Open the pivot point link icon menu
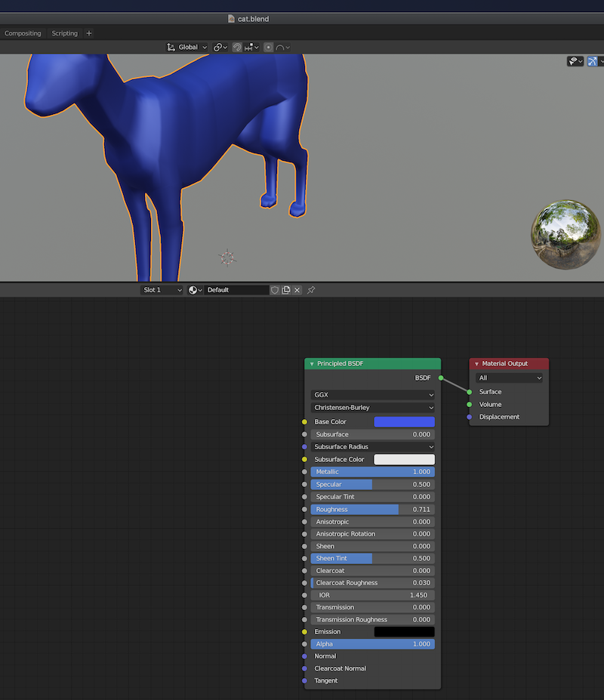 pos(220,47)
